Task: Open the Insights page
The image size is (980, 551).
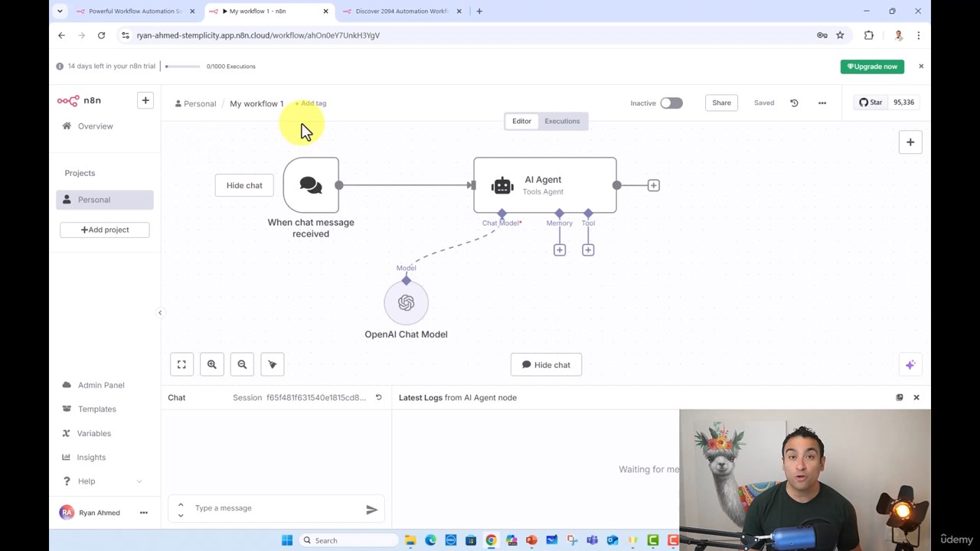Action: click(x=91, y=458)
